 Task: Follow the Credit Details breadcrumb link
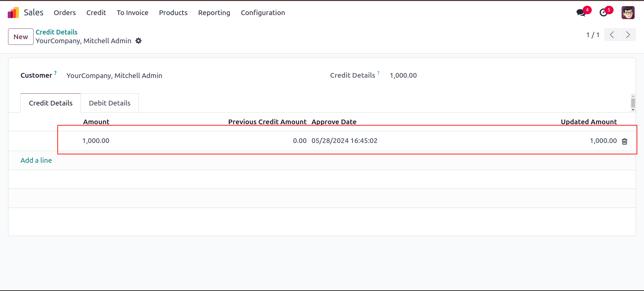[57, 32]
